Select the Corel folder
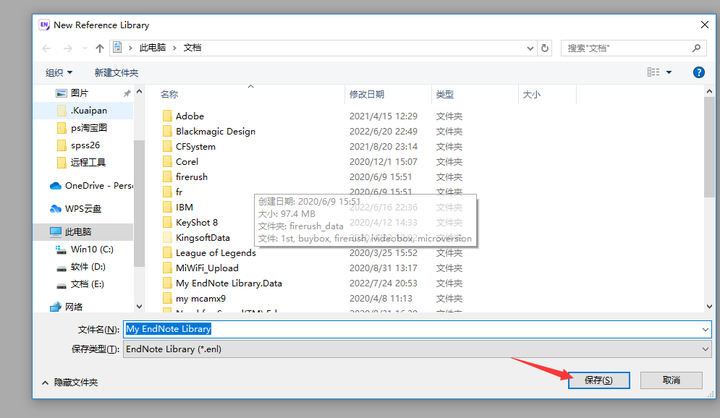Image resolution: width=720 pixels, height=418 pixels. 187,162
